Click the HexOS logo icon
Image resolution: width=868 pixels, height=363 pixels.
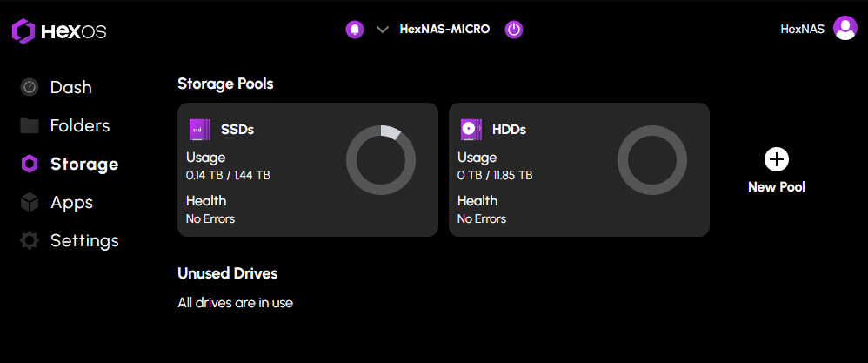point(23,32)
